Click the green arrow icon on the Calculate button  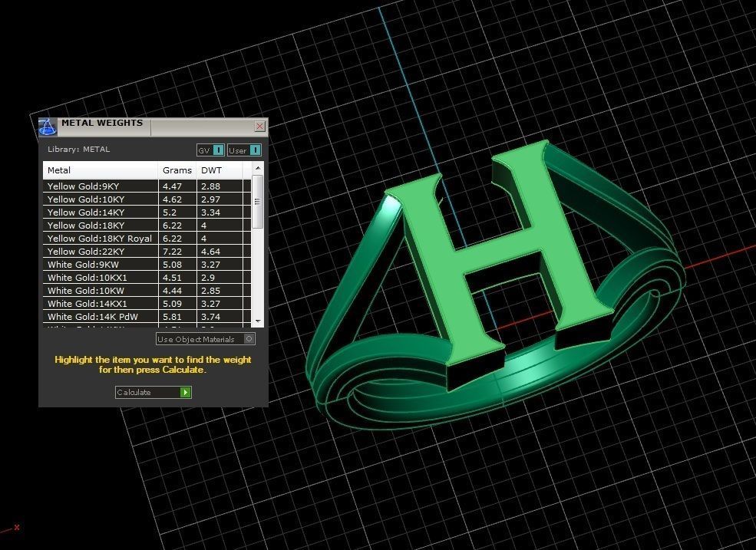point(184,392)
